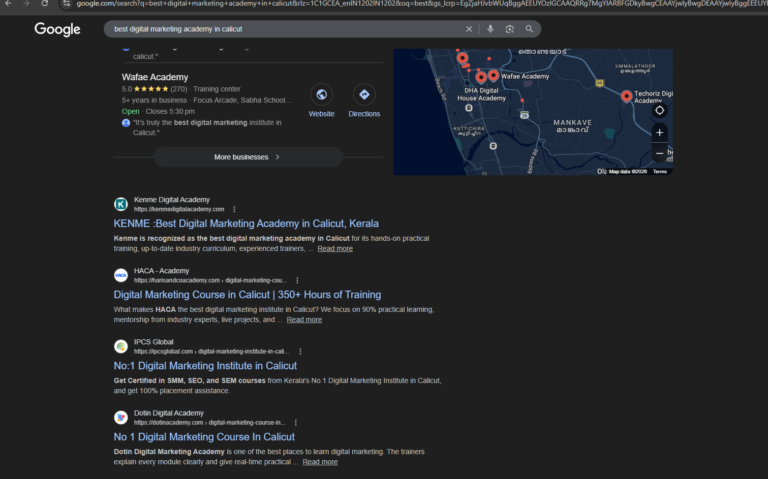The height and width of the screenshot is (479, 768).
Task: Click the Google logo
Action: point(57,29)
